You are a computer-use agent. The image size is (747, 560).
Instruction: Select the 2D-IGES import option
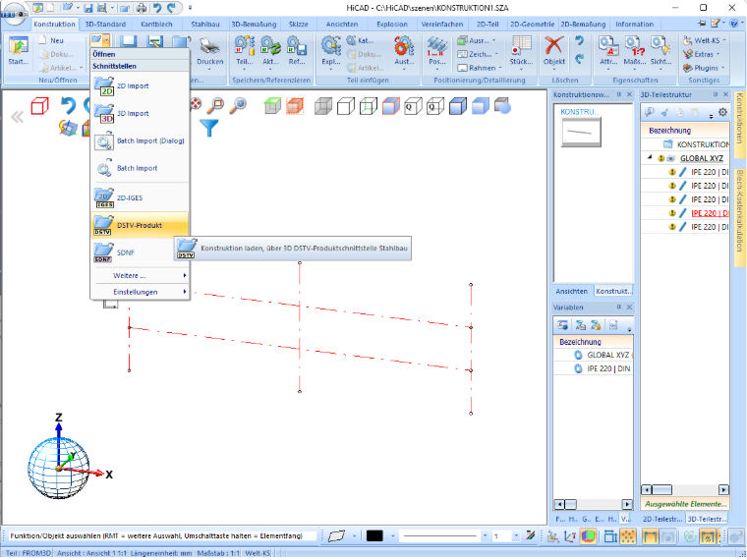click(x=140, y=198)
